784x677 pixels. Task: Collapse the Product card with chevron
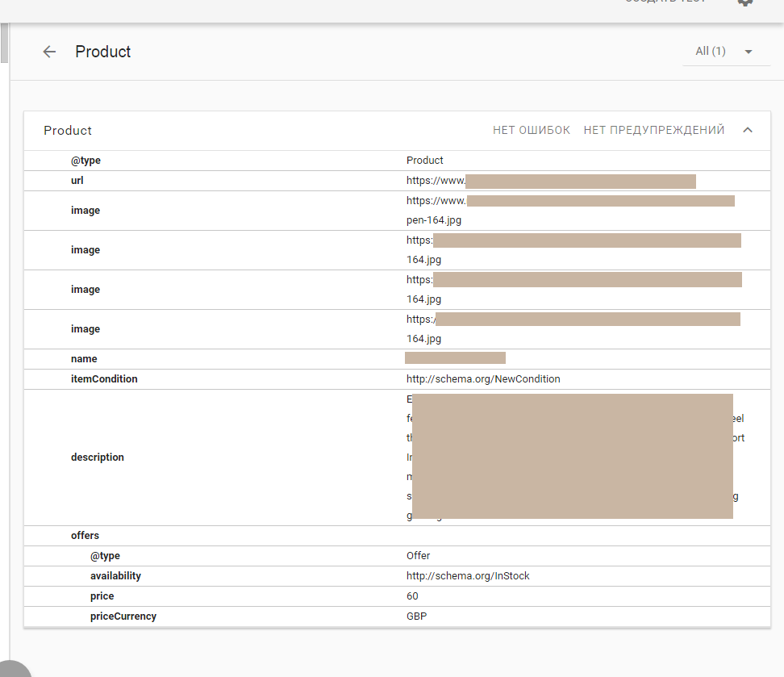[748, 131]
